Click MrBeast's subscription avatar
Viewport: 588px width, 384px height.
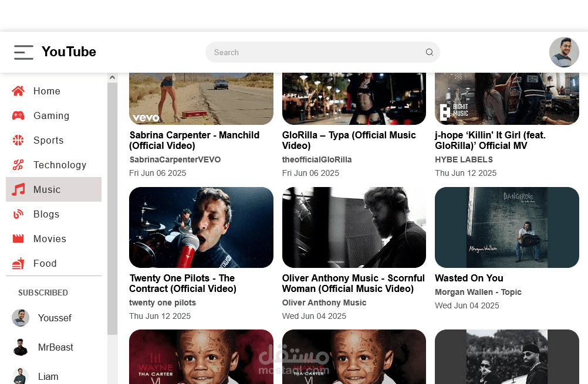click(x=21, y=347)
